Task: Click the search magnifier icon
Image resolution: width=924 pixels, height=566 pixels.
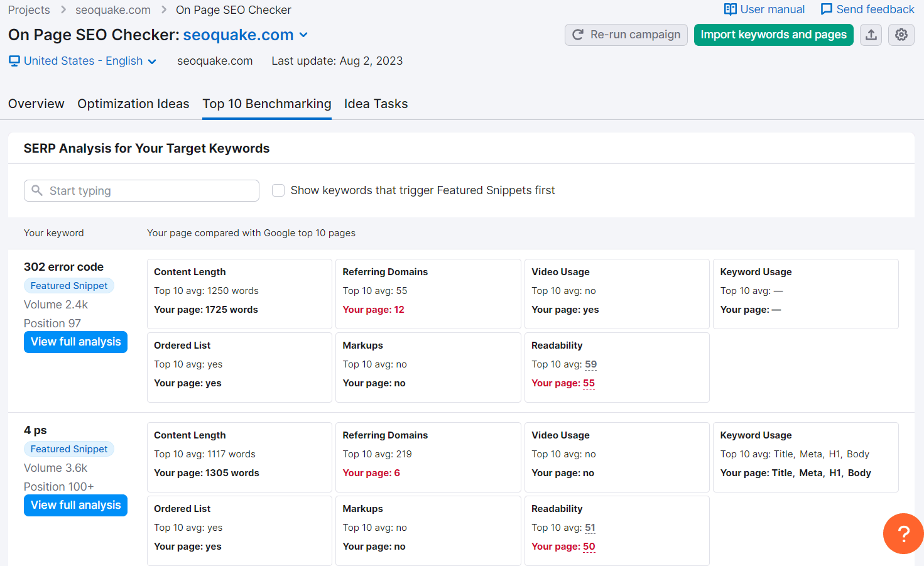Action: (x=37, y=190)
